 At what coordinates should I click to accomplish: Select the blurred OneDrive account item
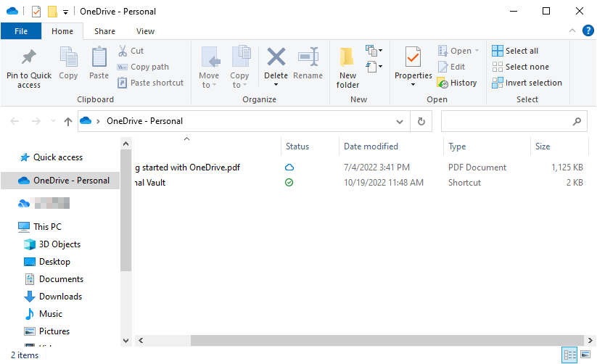coord(44,203)
